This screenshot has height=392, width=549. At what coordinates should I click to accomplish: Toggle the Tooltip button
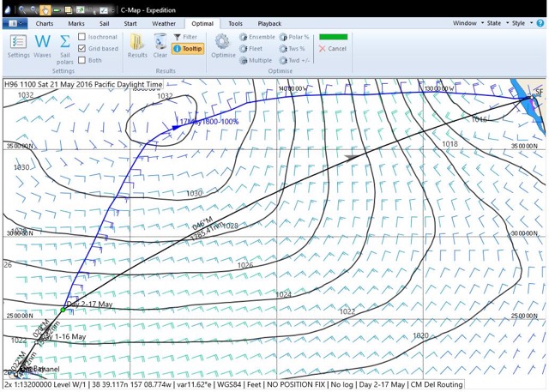(188, 49)
